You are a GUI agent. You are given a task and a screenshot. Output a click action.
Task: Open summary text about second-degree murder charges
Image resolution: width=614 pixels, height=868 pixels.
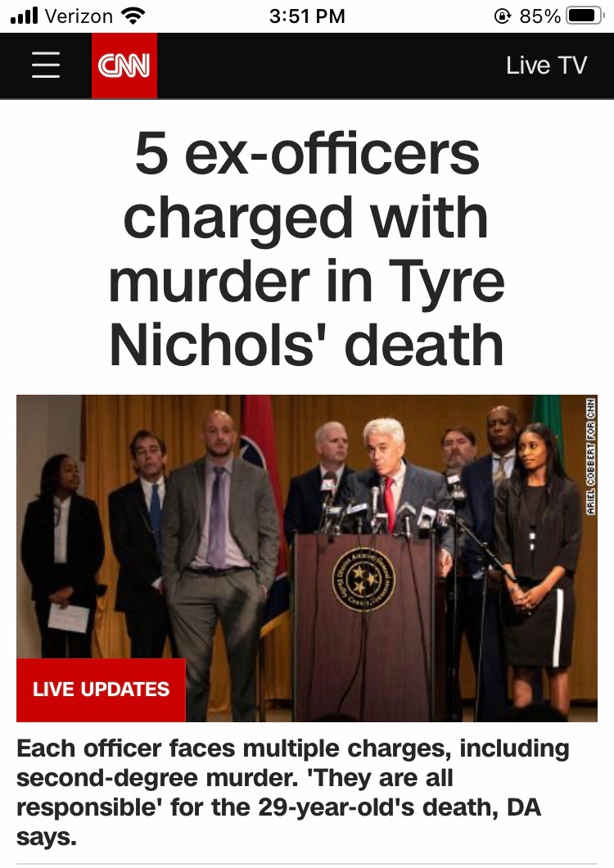[292, 793]
